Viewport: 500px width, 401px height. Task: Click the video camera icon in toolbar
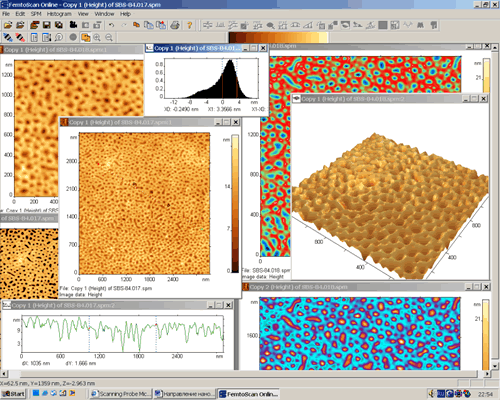pyautogui.click(x=73, y=25)
